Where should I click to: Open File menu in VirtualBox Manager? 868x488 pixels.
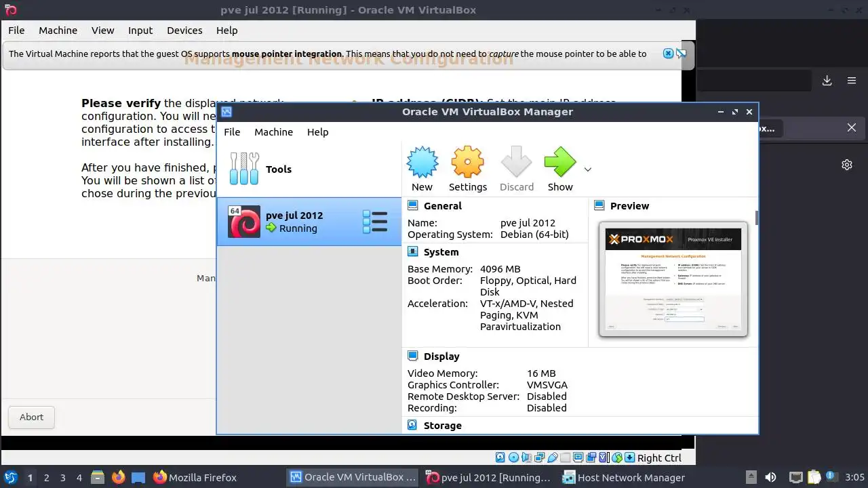coord(232,131)
